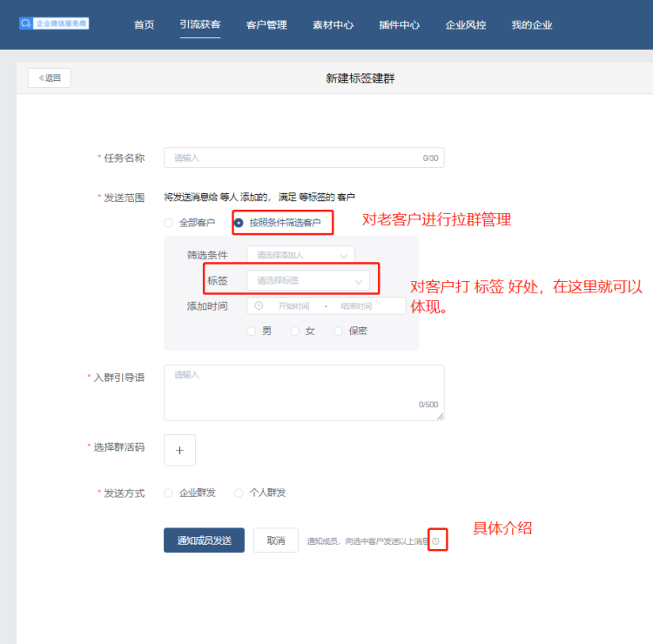Click the 取消 button
The height and width of the screenshot is (644, 653).
coord(275,540)
